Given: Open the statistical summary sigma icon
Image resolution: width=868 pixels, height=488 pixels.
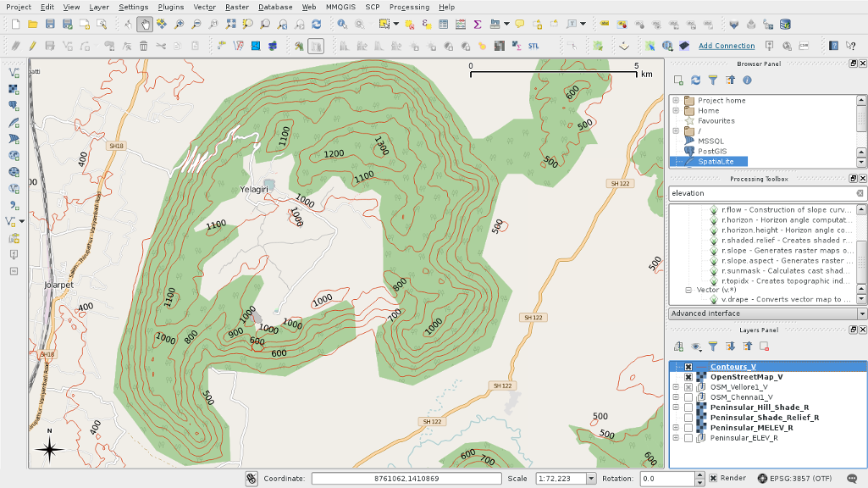Looking at the screenshot, I should click(x=478, y=25).
